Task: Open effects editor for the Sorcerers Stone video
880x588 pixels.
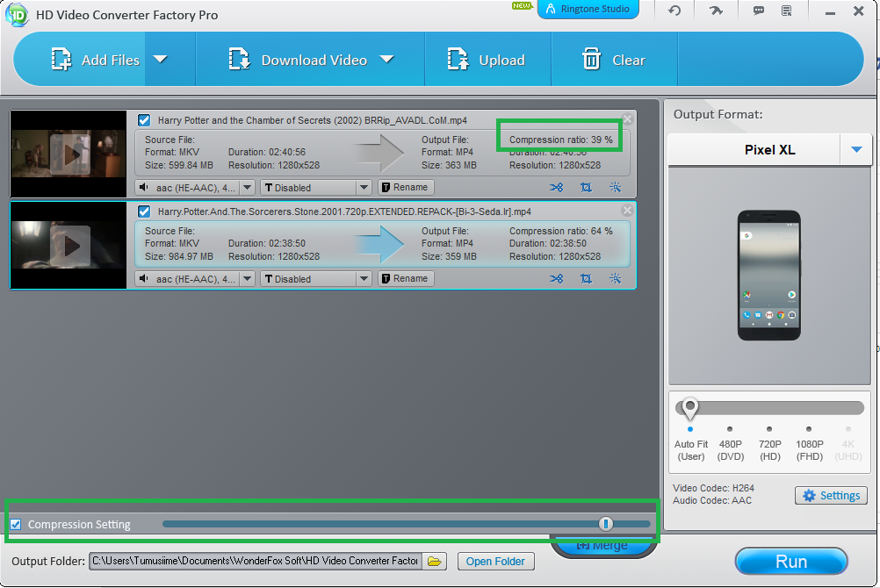Action: click(x=615, y=278)
